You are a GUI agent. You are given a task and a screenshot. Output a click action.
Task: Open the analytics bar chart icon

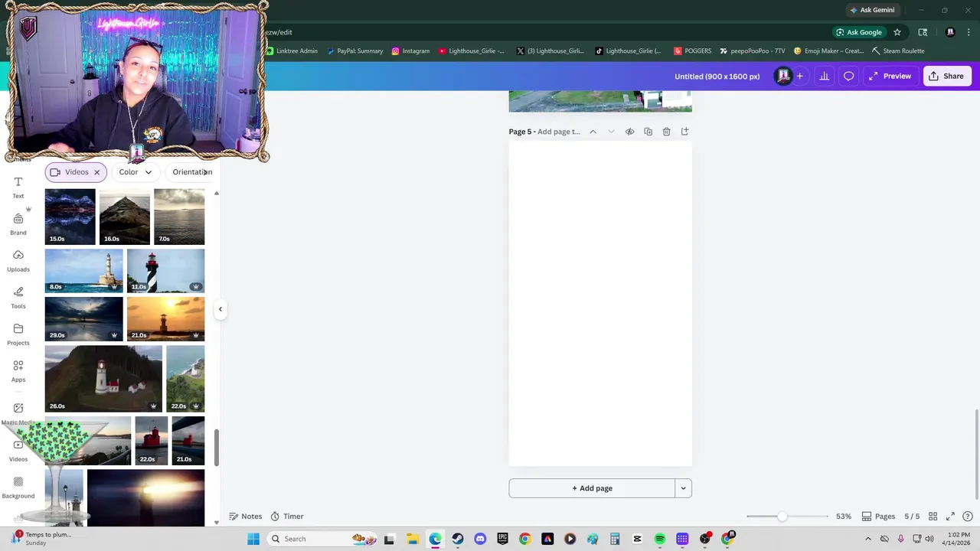(824, 76)
